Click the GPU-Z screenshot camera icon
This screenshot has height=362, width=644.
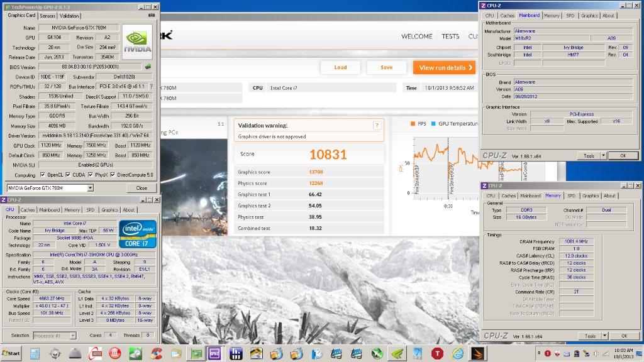[x=152, y=15]
